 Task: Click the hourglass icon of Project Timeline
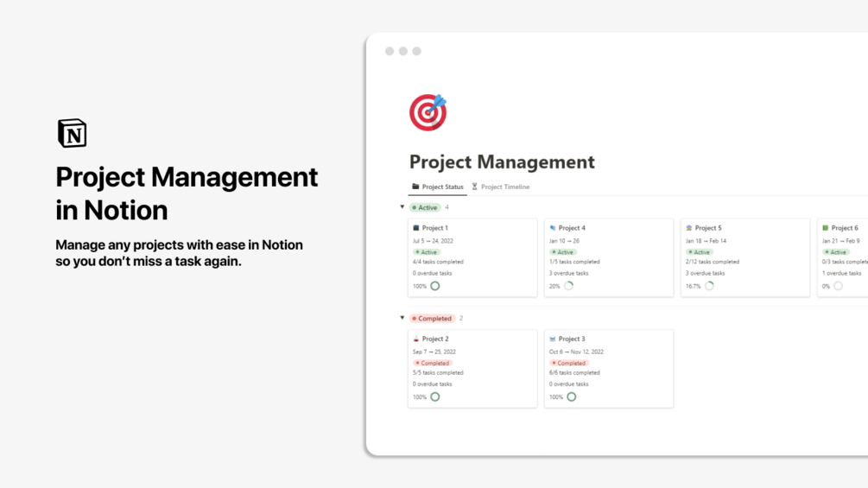[474, 187]
